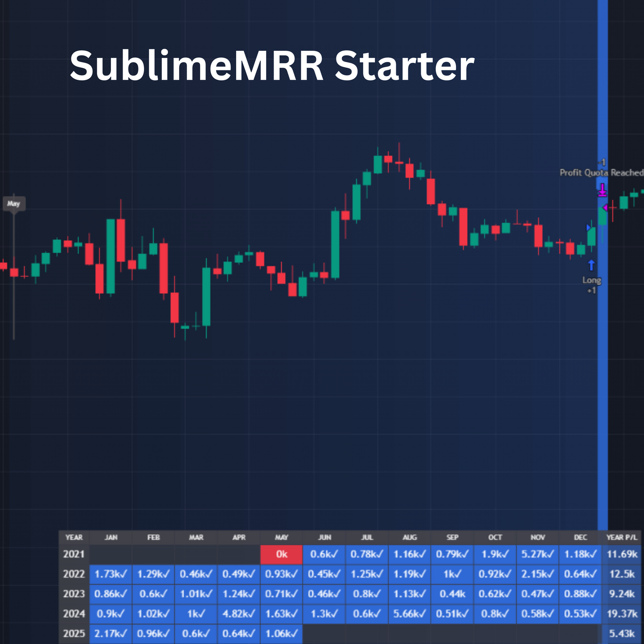Viewport: 644px width, 644px height.
Task: Click the SublimeMRR Starter title
Action: pos(272,66)
